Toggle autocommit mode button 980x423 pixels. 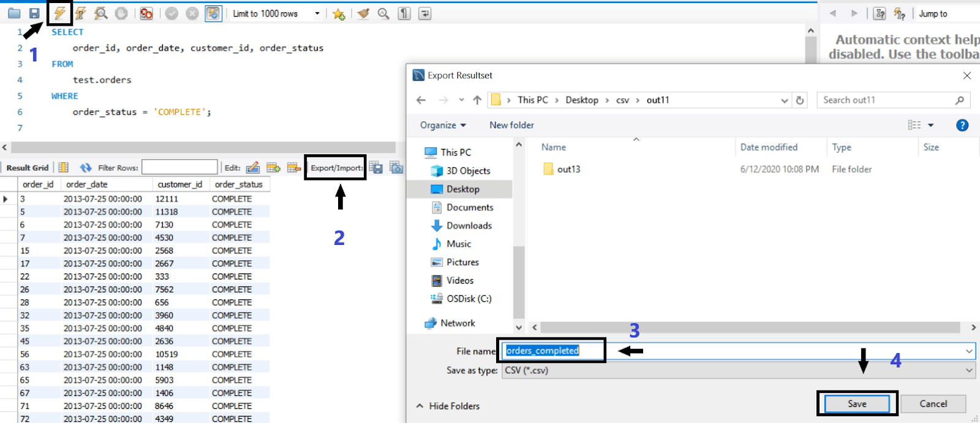click(x=213, y=13)
